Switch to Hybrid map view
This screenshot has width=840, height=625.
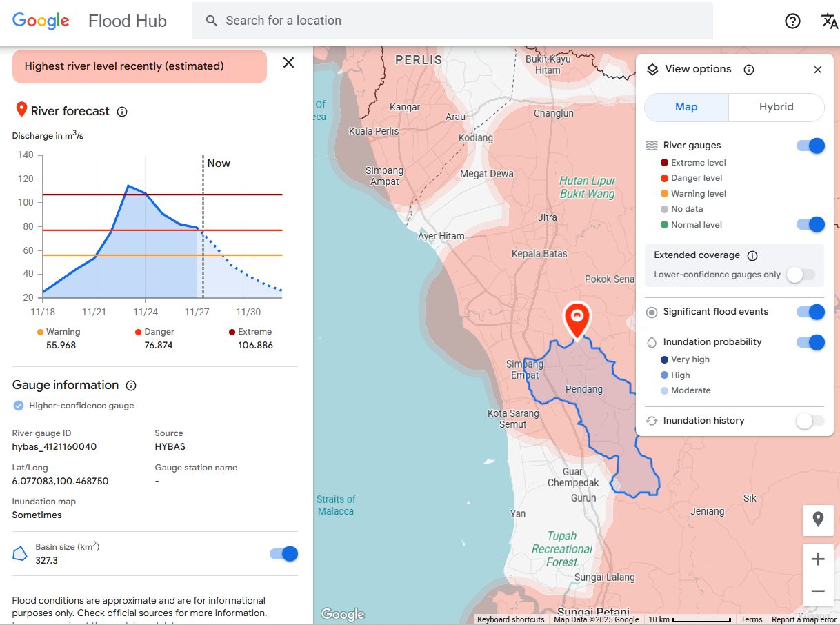coord(776,108)
